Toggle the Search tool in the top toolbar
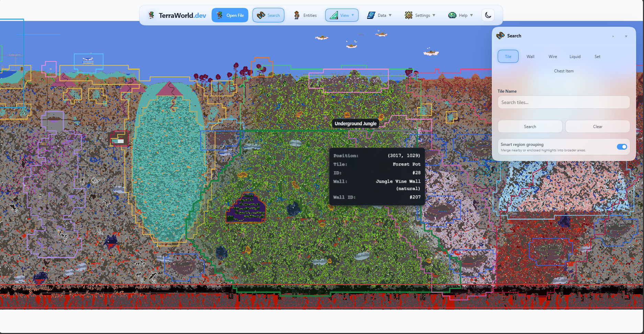 268,15
